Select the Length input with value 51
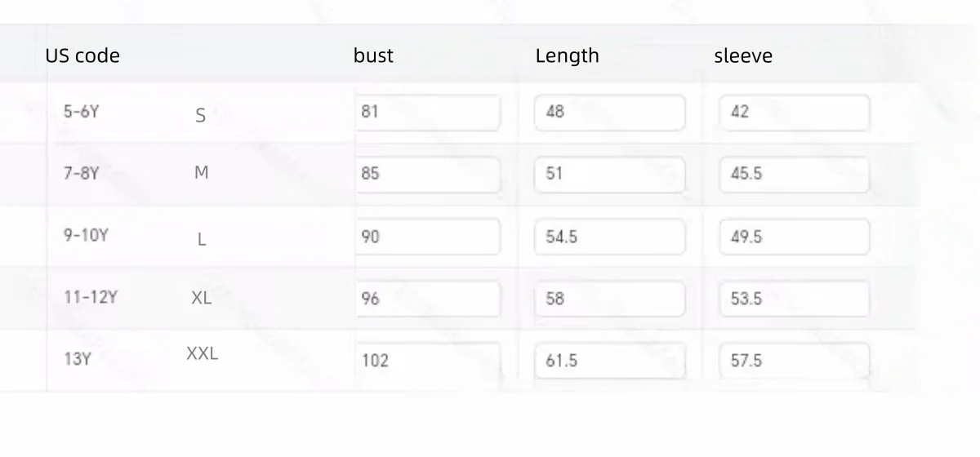Screen dimensions: 980x457 (x=609, y=175)
